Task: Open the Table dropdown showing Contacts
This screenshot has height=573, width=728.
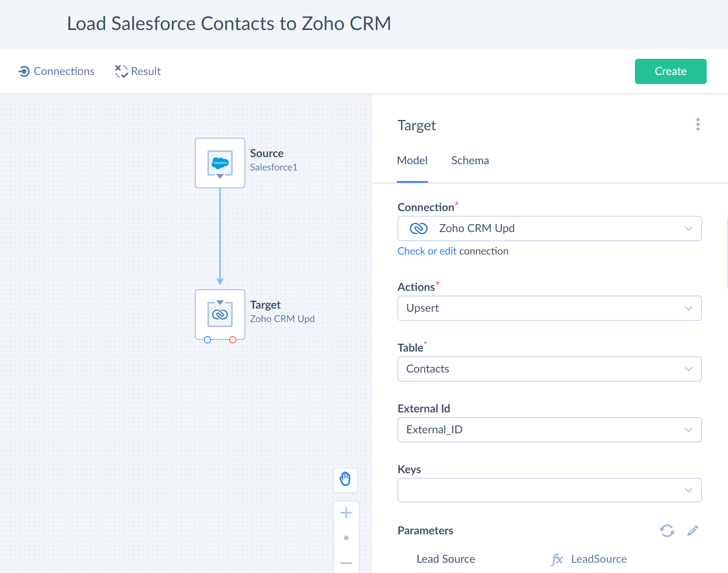Action: [x=549, y=369]
